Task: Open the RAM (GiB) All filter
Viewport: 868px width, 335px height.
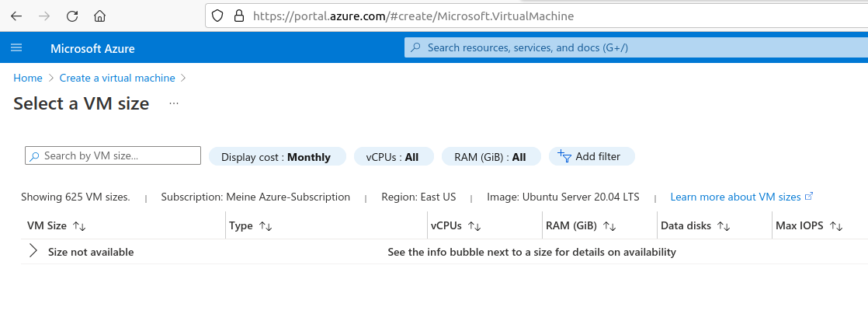Action: coord(491,156)
